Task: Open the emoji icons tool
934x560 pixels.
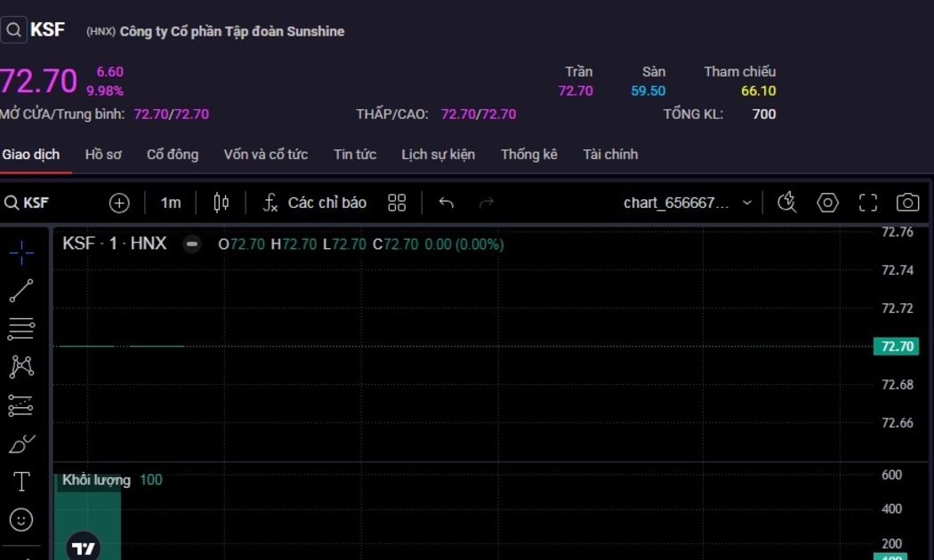Action: pyautogui.click(x=21, y=520)
